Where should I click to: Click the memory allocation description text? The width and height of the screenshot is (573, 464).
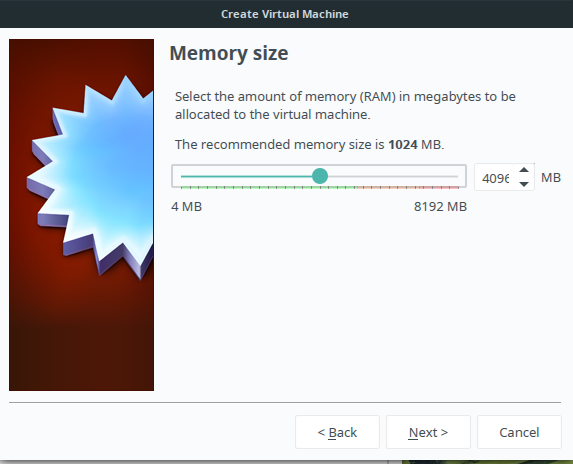coord(345,106)
